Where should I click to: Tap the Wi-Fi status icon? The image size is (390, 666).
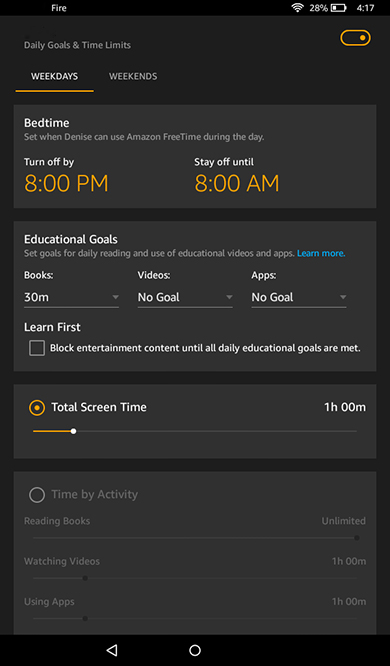(x=297, y=8)
